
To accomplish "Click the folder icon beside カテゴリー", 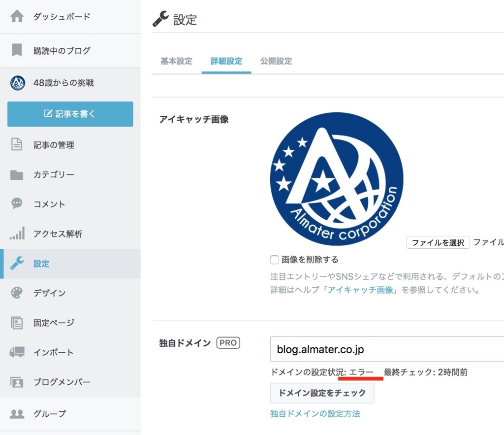I will coord(17,175).
